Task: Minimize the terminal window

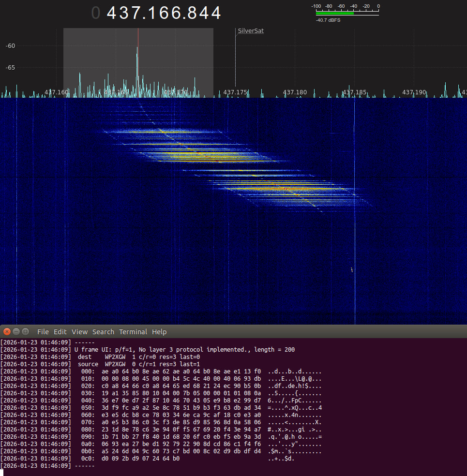Action: tap(16, 331)
